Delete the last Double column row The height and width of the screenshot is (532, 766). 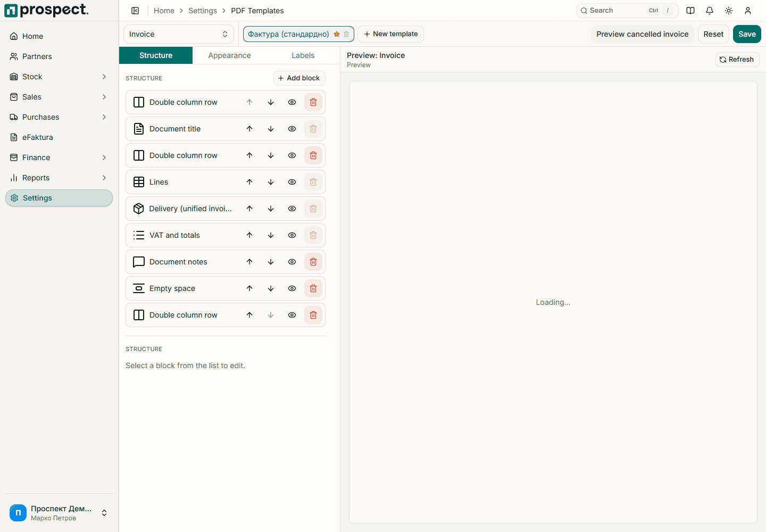point(313,315)
